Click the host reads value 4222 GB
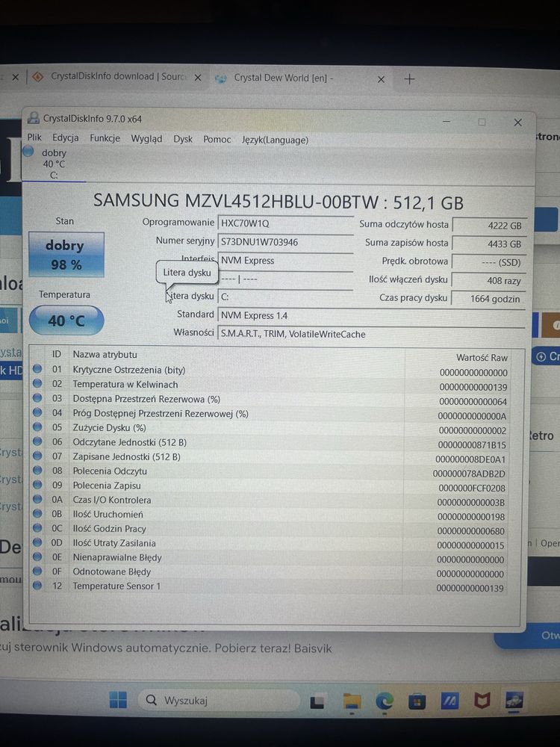Screen dimensions: 560x747 click(488, 226)
